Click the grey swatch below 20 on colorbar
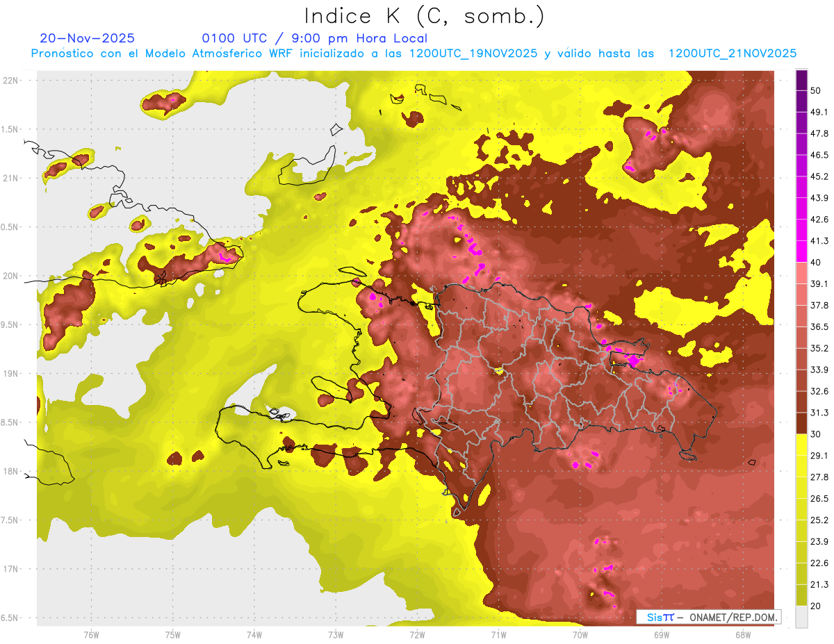Screen dimensions: 834x644 click(x=802, y=617)
